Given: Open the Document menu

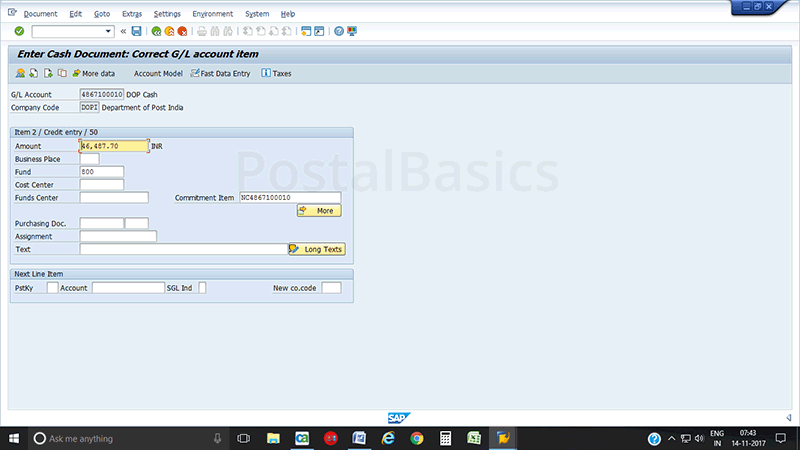Looking at the screenshot, I should coord(40,14).
